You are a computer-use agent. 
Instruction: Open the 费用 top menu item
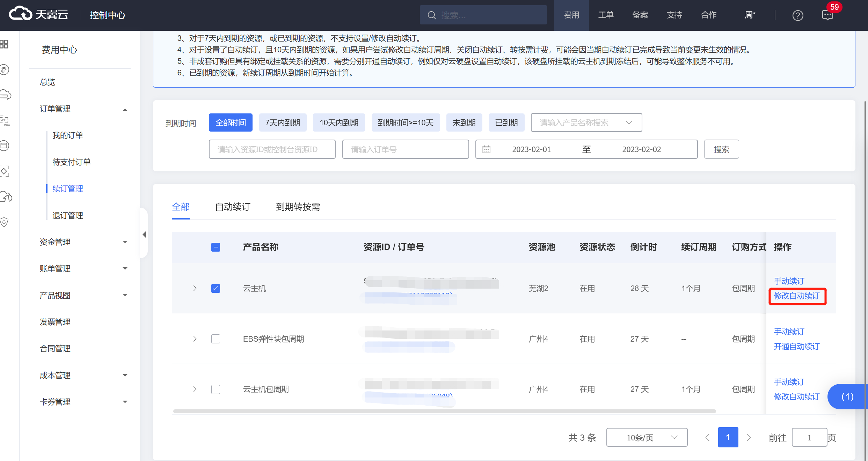tap(571, 15)
